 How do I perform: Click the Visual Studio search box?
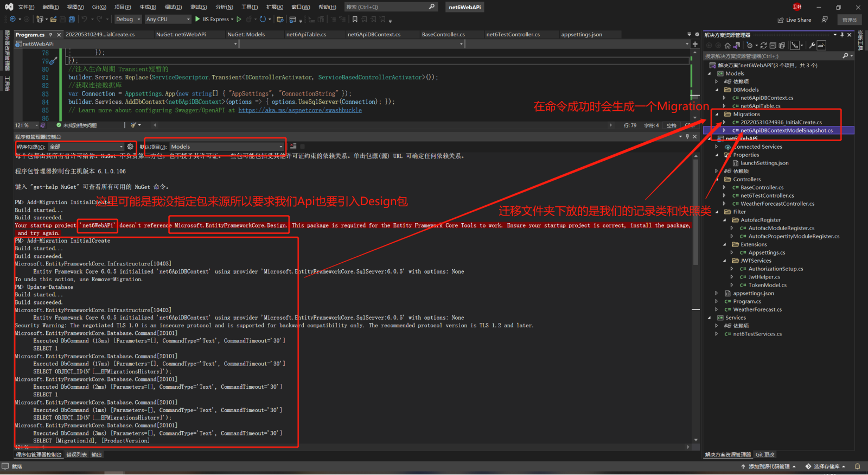391,7
